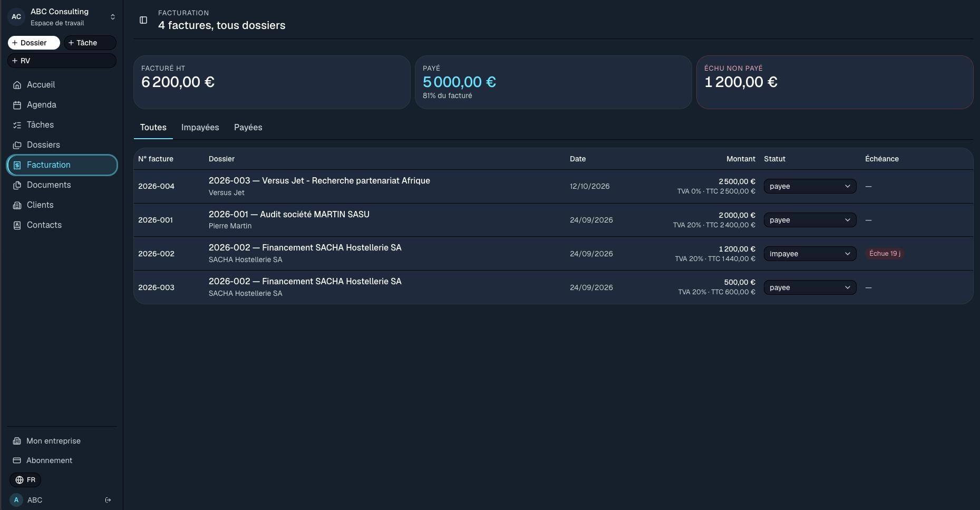Click the Facturation invoice icon
Viewport: 980px width, 510px height.
tap(17, 165)
